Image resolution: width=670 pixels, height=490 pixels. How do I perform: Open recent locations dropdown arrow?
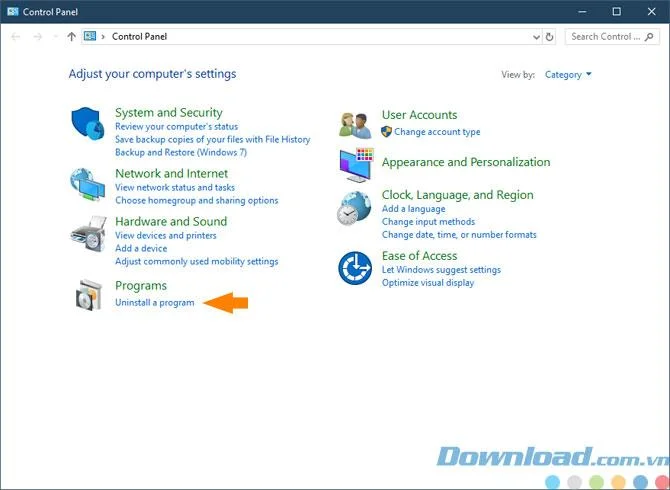point(55,37)
